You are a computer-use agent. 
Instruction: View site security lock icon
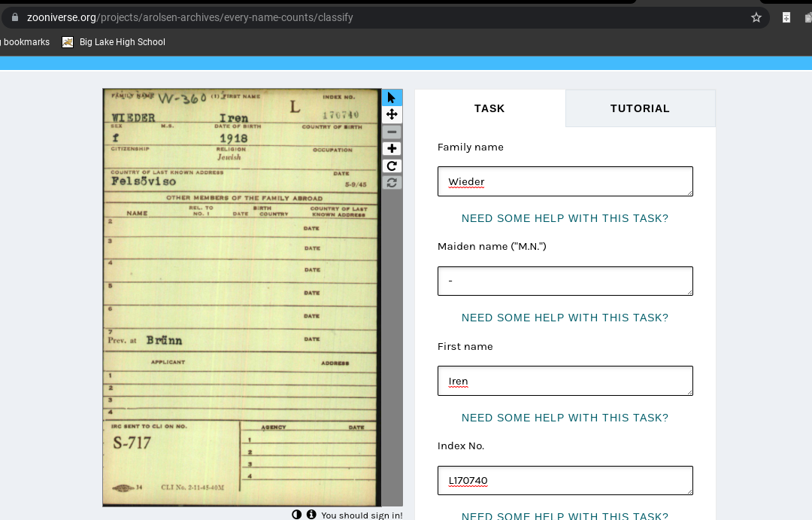15,17
